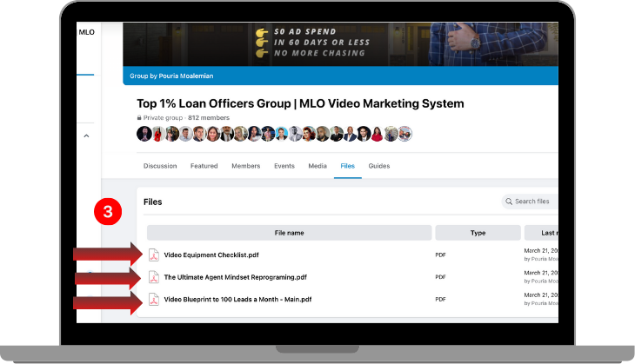Click the Last modified column header
Screen dimensions: 635x364
click(x=541, y=233)
